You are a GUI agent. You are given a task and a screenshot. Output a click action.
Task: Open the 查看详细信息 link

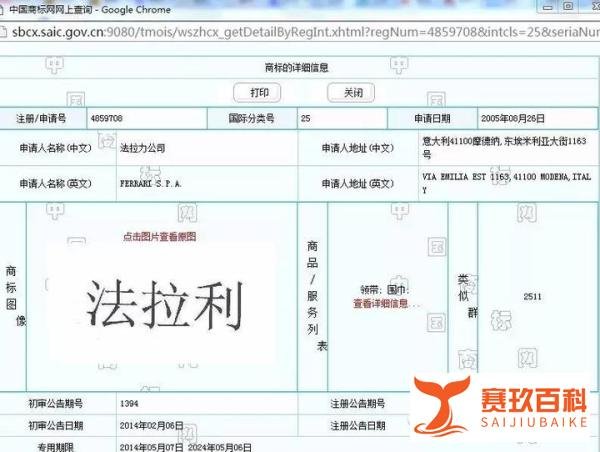tap(381, 304)
